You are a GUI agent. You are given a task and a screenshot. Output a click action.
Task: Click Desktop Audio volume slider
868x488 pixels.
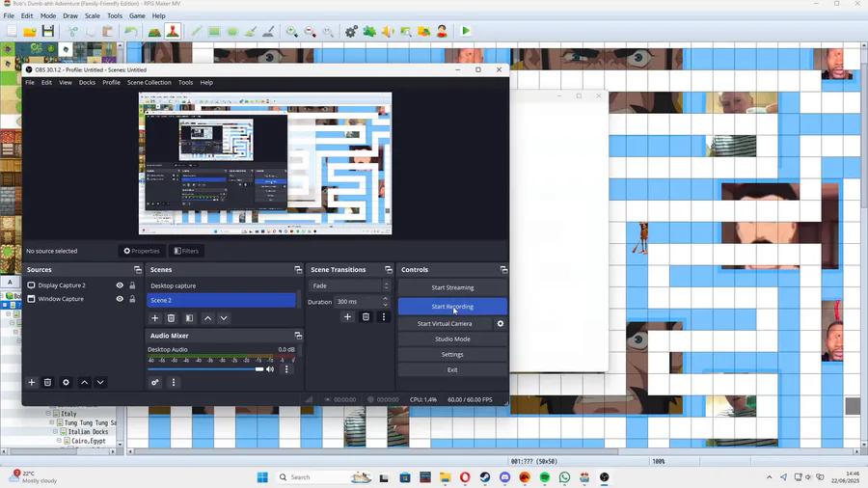point(205,369)
